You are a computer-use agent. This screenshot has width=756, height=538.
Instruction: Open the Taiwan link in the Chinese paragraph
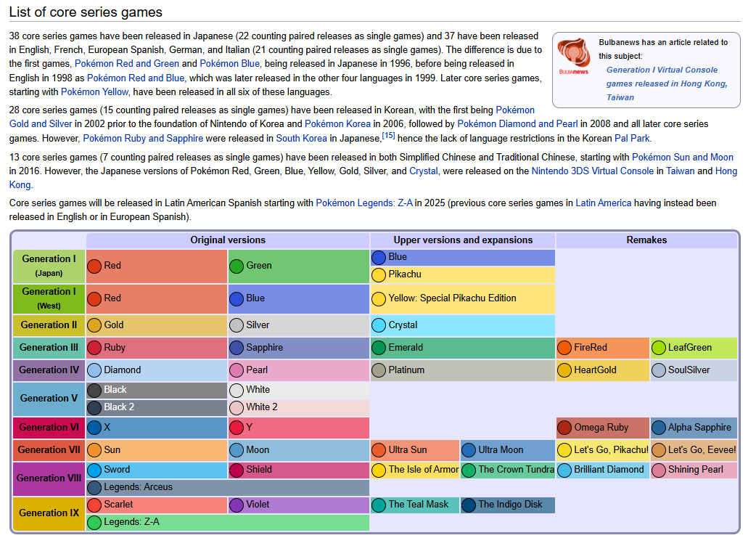click(681, 171)
